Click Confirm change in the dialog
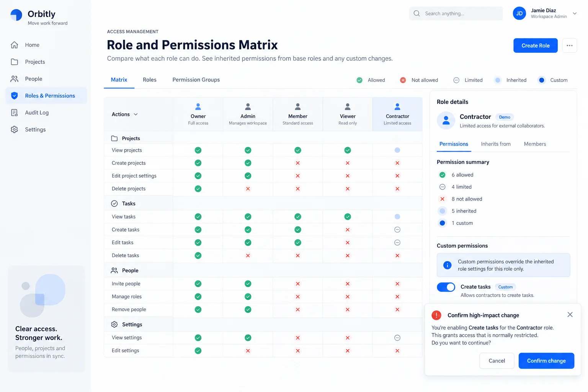The width and height of the screenshot is (588, 392). [x=546, y=361]
